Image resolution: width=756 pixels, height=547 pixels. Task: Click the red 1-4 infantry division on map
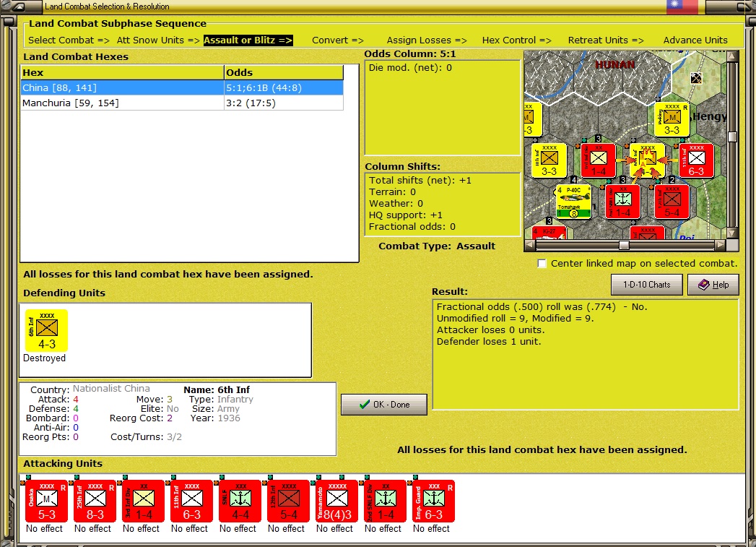click(x=599, y=160)
